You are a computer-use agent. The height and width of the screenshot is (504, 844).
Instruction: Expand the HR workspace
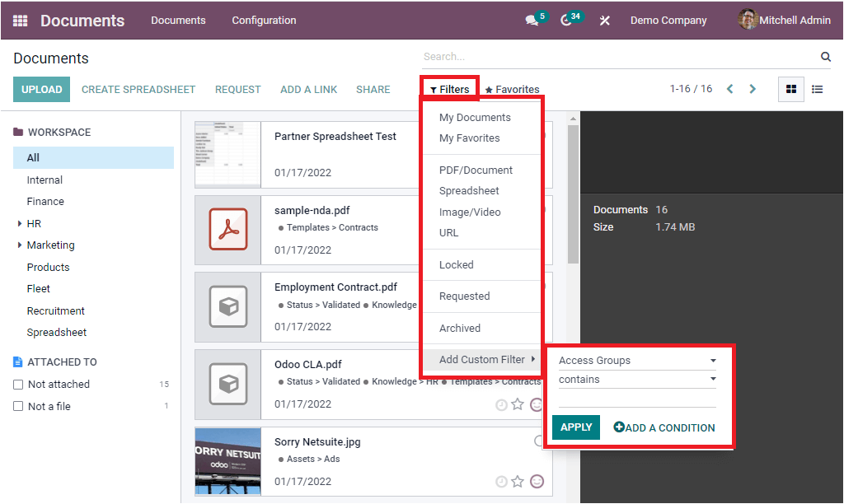[20, 223]
